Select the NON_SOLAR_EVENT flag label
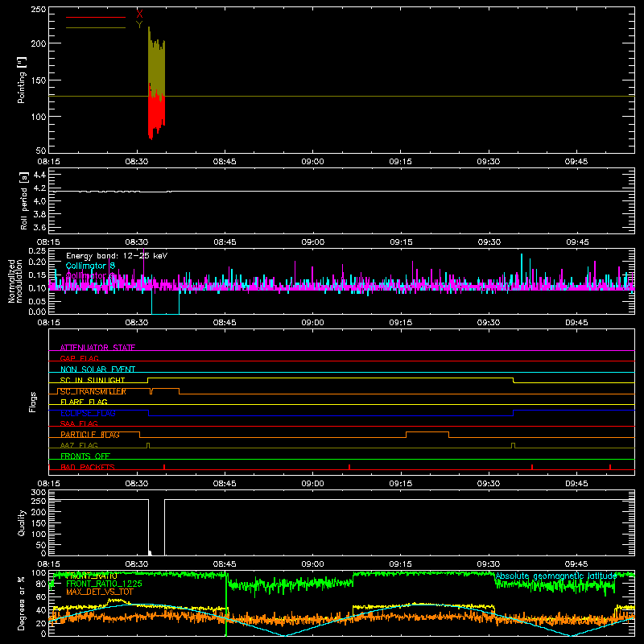The width and height of the screenshot is (644, 644). tap(97, 369)
